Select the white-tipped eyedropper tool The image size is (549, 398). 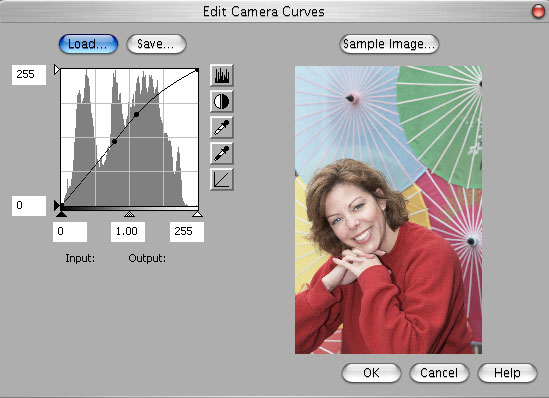(x=222, y=127)
